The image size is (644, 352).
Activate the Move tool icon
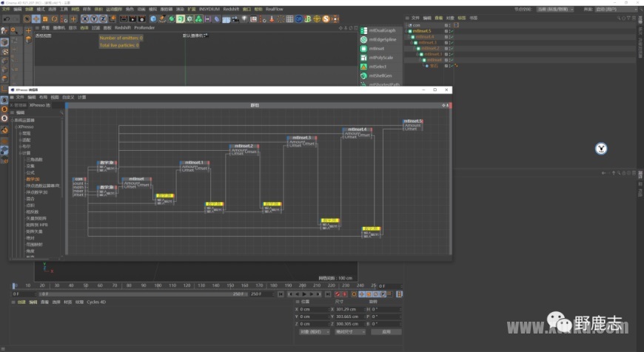coord(36,19)
